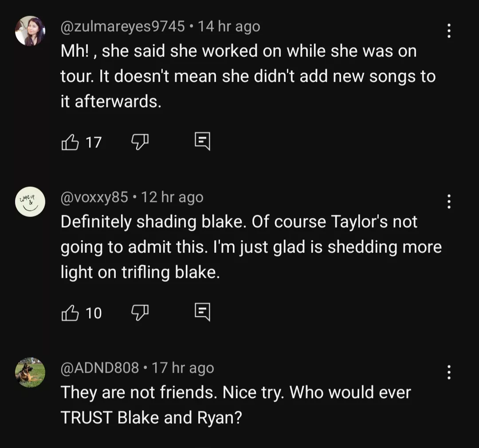Reply to the @voxxy85 comment
This screenshot has width=479, height=448.
202,313
